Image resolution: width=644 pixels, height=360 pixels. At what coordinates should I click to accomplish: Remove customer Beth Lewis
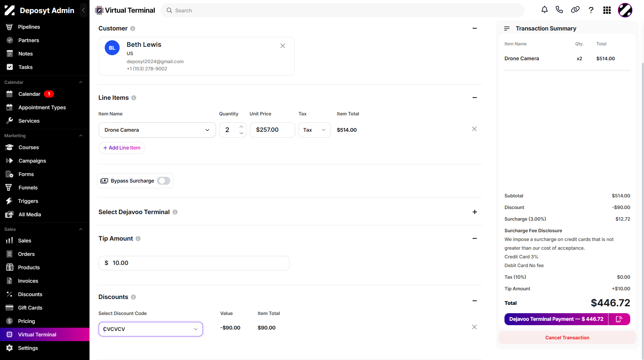pos(283,46)
